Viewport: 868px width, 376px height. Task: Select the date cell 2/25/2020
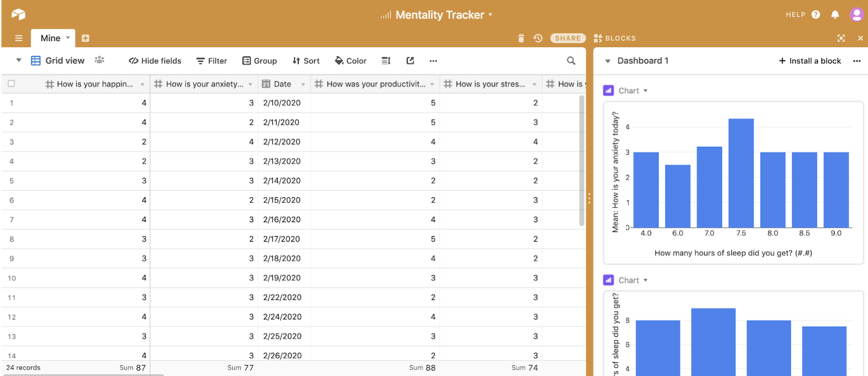click(284, 336)
